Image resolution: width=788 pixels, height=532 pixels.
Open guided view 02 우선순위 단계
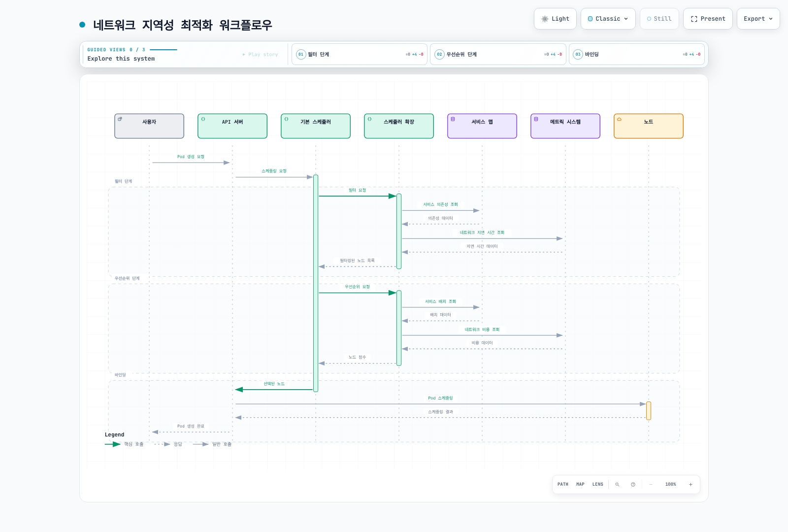pos(498,54)
